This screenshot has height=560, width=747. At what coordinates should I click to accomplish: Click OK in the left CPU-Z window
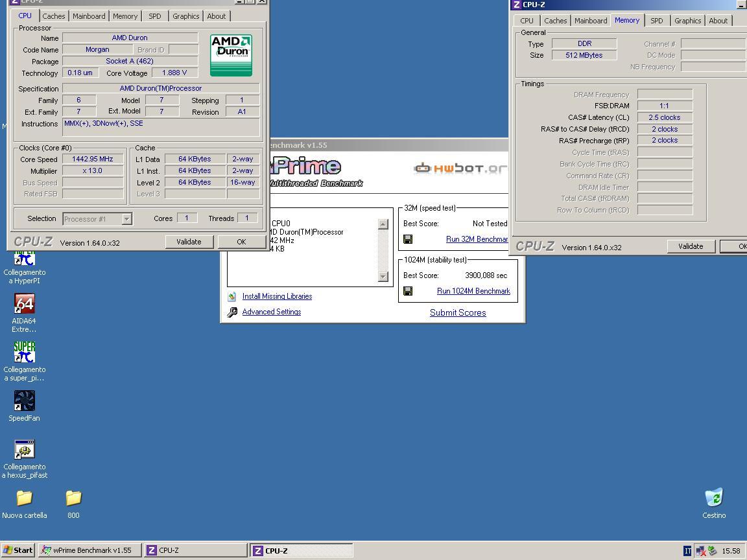(241, 242)
